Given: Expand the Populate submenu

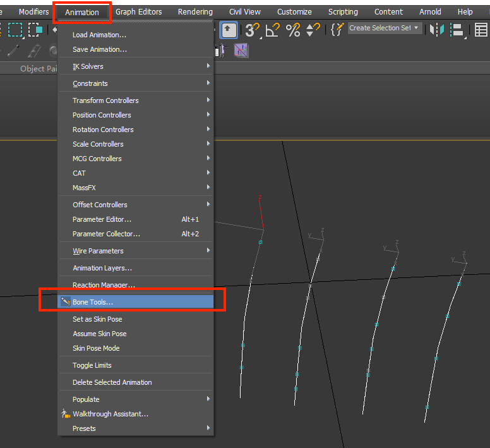Looking at the screenshot, I should [x=136, y=399].
